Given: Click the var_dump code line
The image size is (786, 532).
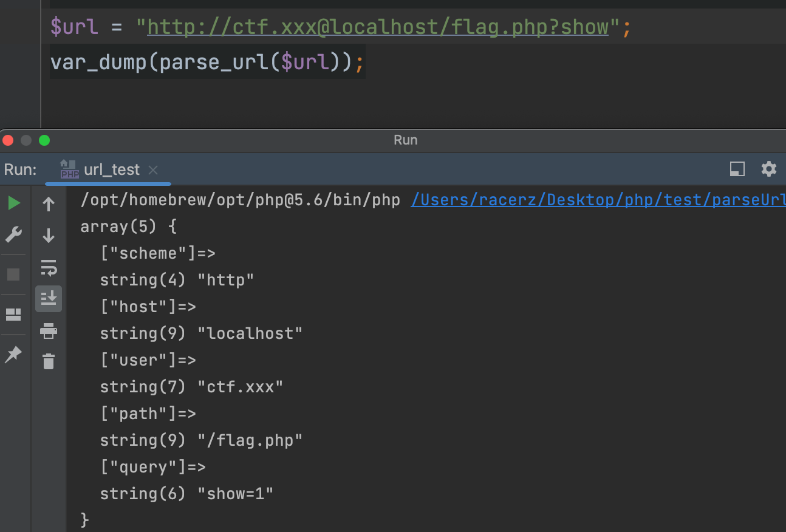Looking at the screenshot, I should tap(208, 61).
